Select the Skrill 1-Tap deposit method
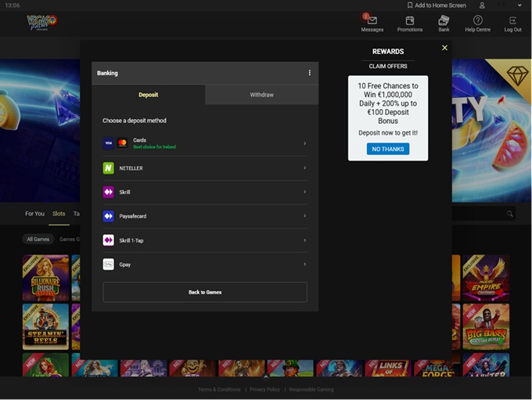Image resolution: width=532 pixels, height=400 pixels. (x=131, y=240)
